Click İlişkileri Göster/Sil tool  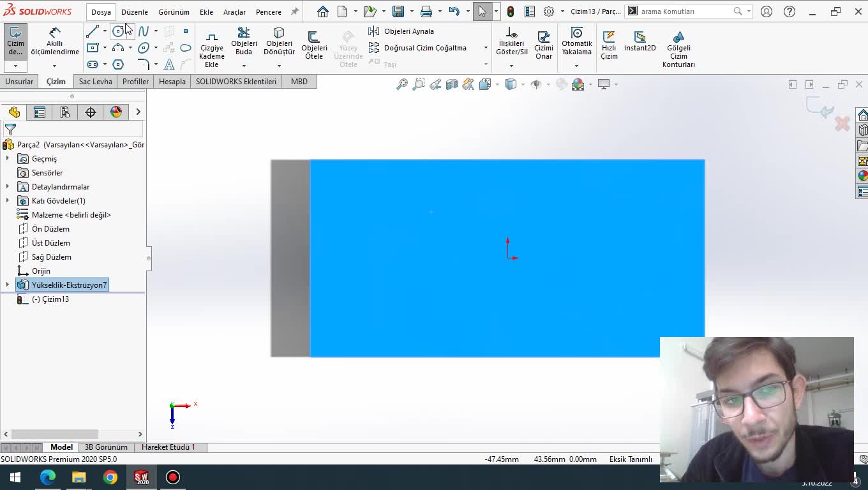pyautogui.click(x=512, y=41)
